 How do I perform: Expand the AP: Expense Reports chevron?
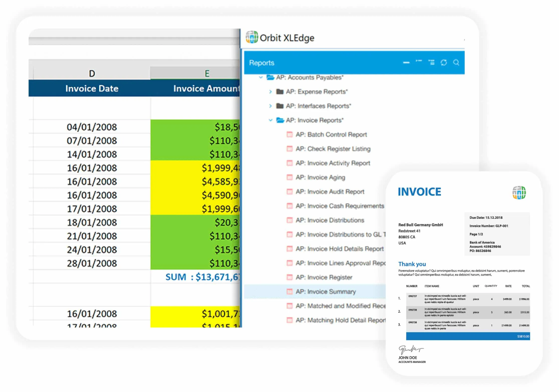point(270,91)
